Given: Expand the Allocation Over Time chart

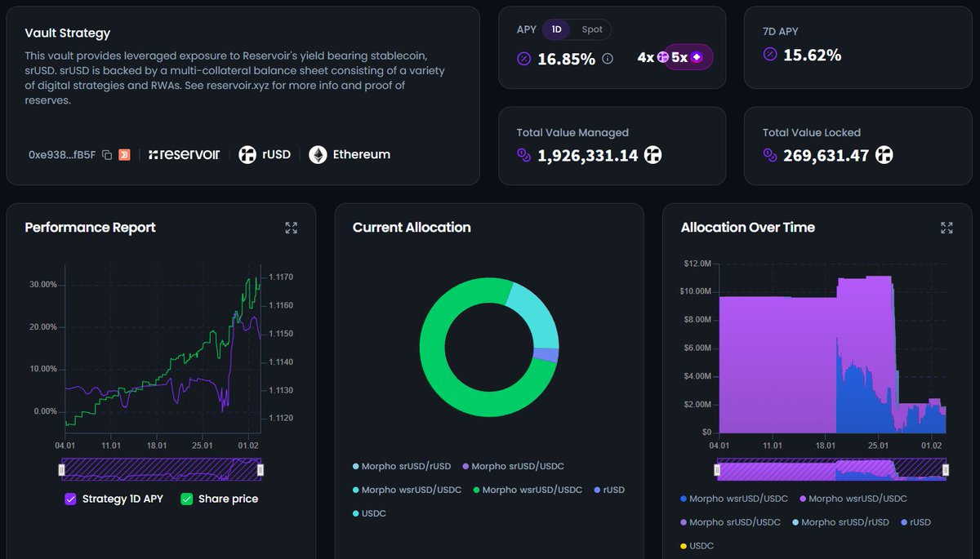Looking at the screenshot, I should pos(947,228).
